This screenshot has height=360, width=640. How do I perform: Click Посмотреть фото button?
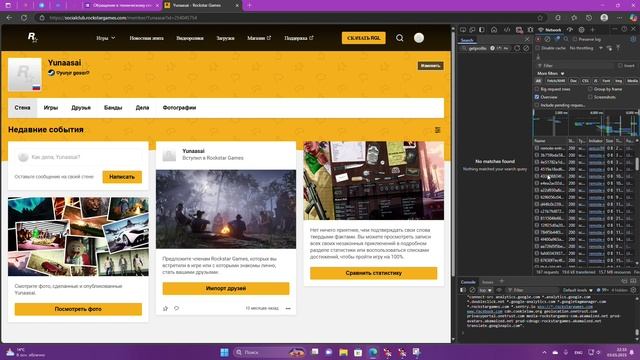coord(78,309)
